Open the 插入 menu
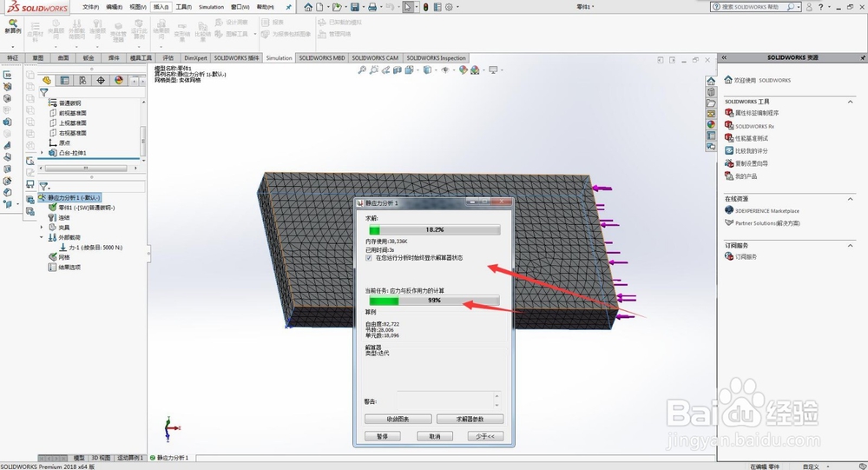 tap(161, 7)
